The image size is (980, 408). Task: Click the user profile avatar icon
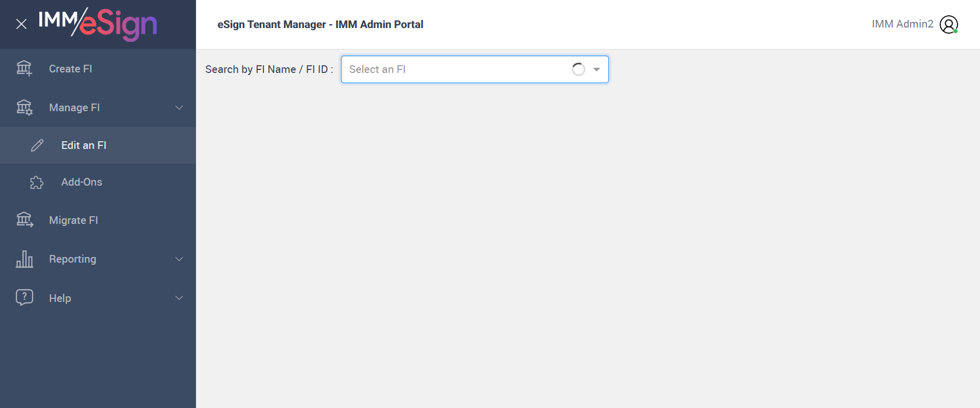coord(949,24)
